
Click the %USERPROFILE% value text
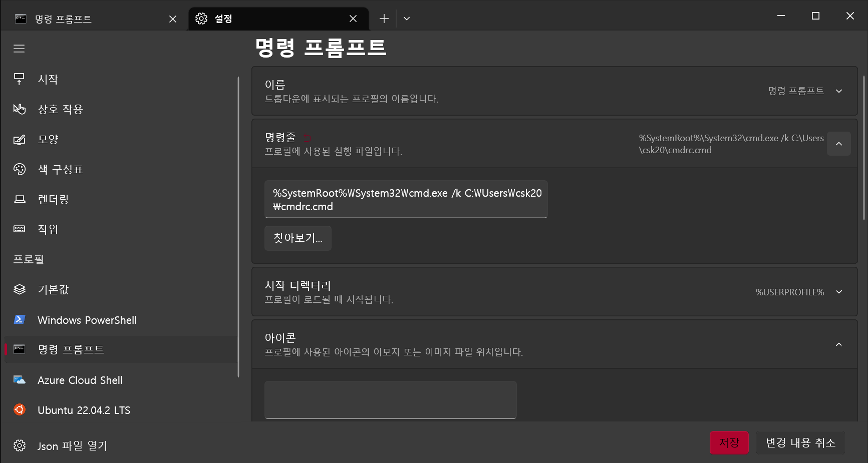tap(789, 292)
